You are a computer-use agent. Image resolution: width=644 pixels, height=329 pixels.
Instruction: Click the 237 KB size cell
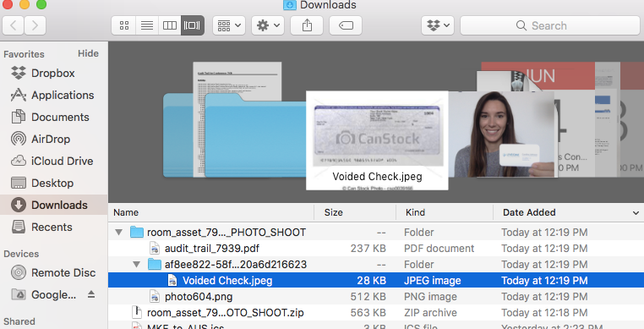(368, 249)
